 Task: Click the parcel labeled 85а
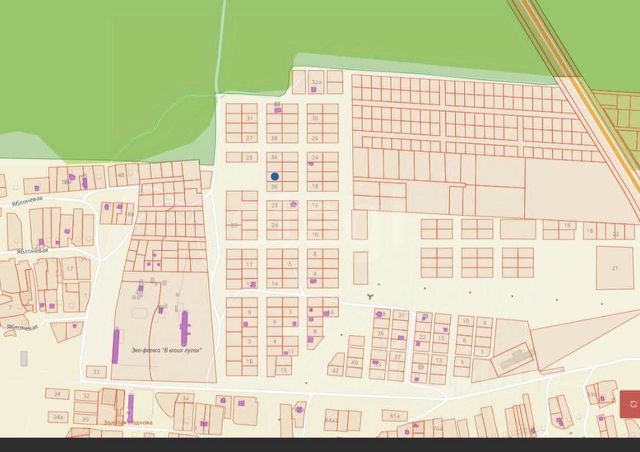[x=394, y=416]
